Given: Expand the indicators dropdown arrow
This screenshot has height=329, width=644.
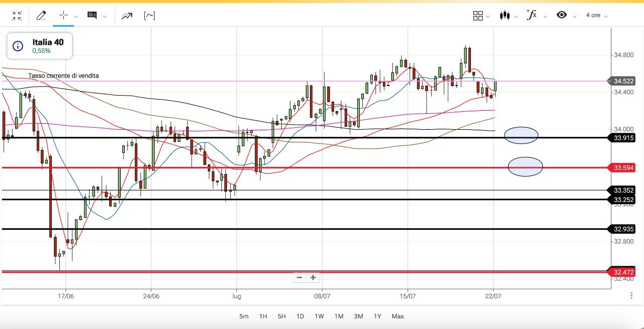Looking at the screenshot, I should [x=545, y=17].
